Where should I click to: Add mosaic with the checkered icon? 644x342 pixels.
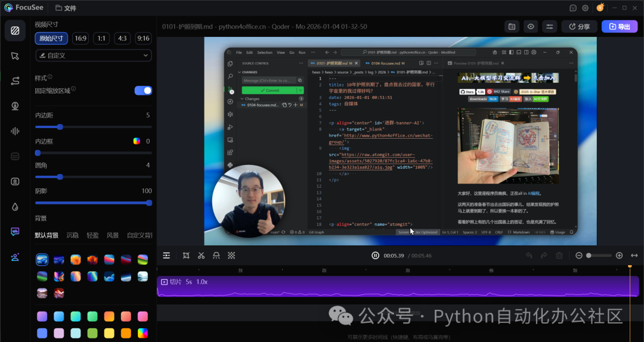[231, 256]
